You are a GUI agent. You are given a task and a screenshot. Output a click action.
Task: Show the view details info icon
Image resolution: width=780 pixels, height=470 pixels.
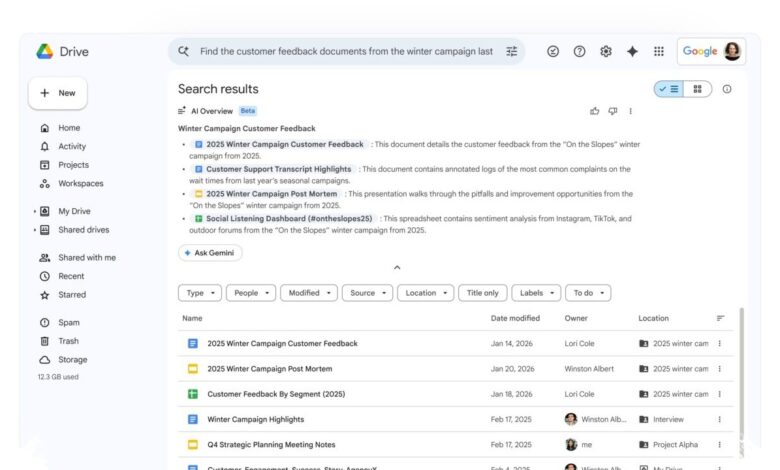click(727, 89)
